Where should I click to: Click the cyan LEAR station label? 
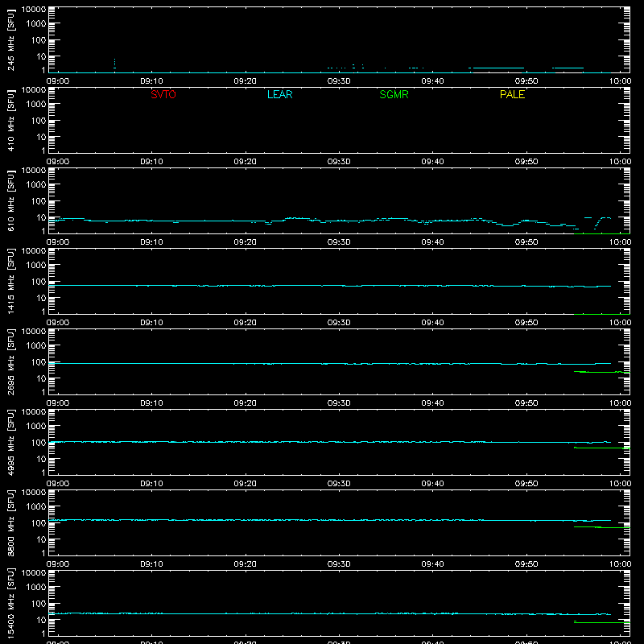(279, 94)
